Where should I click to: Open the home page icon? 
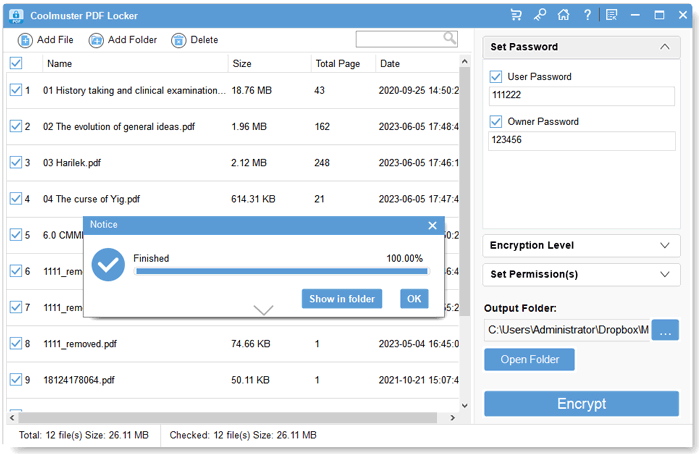click(x=563, y=15)
